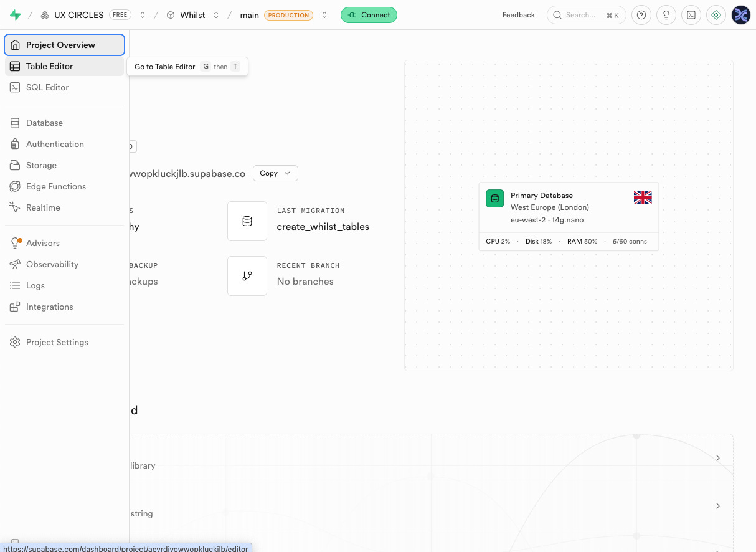
Task: Click the Project Overview home icon
Action: [15, 45]
